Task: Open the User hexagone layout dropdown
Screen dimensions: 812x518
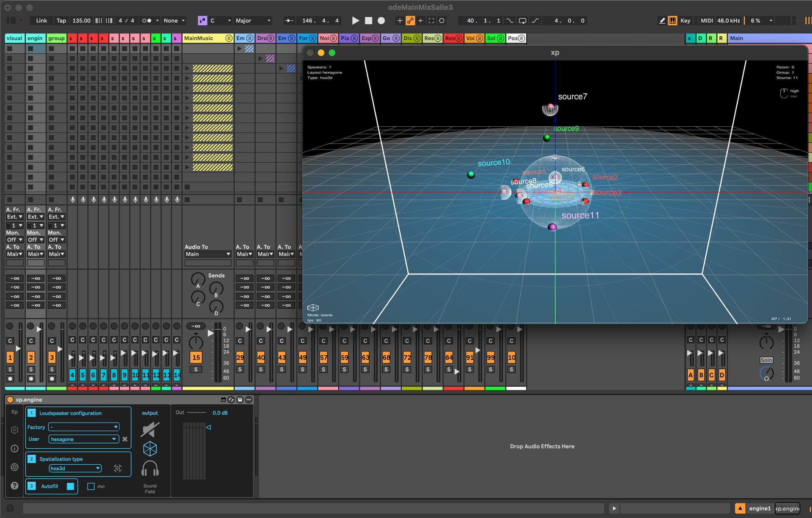Action: click(83, 439)
